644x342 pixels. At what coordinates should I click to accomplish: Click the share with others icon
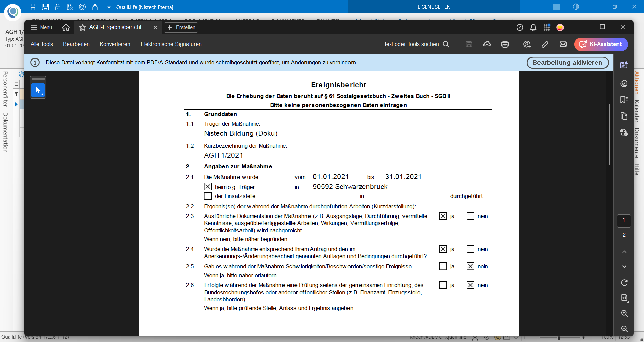527,44
